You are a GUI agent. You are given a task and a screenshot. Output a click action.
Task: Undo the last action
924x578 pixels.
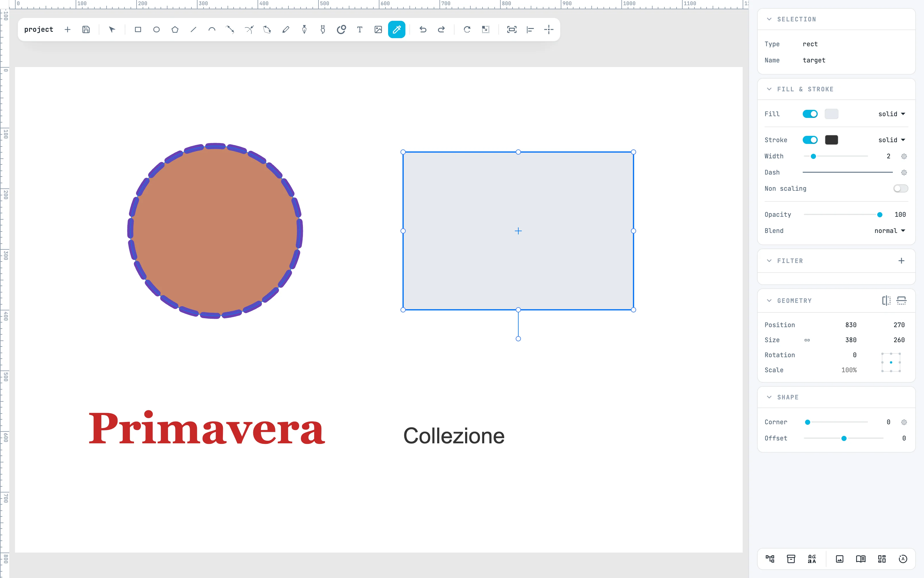click(x=423, y=29)
